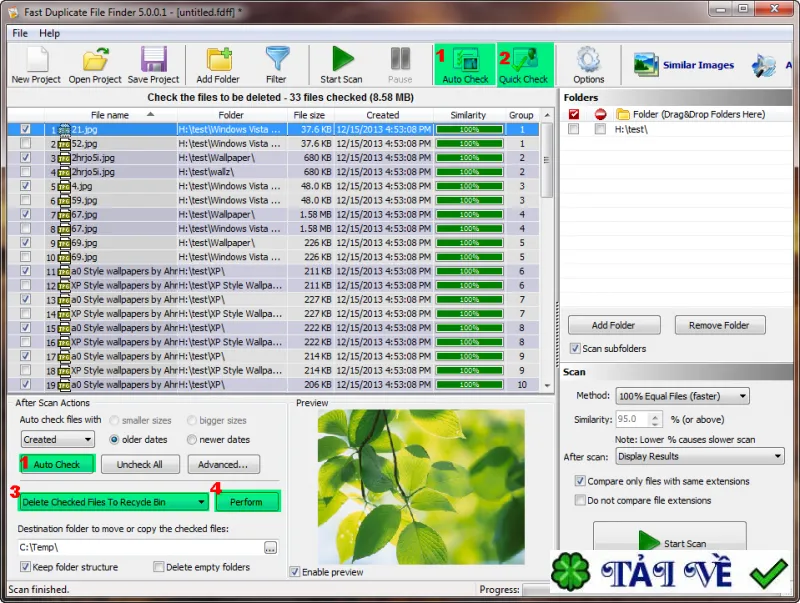Click the Perform button
800x603 pixels.
(247, 500)
